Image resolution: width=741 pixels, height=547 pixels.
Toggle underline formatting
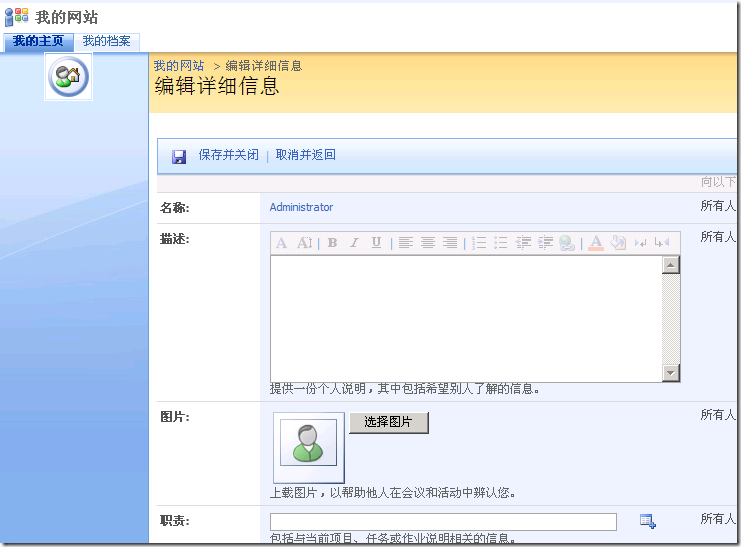click(376, 243)
